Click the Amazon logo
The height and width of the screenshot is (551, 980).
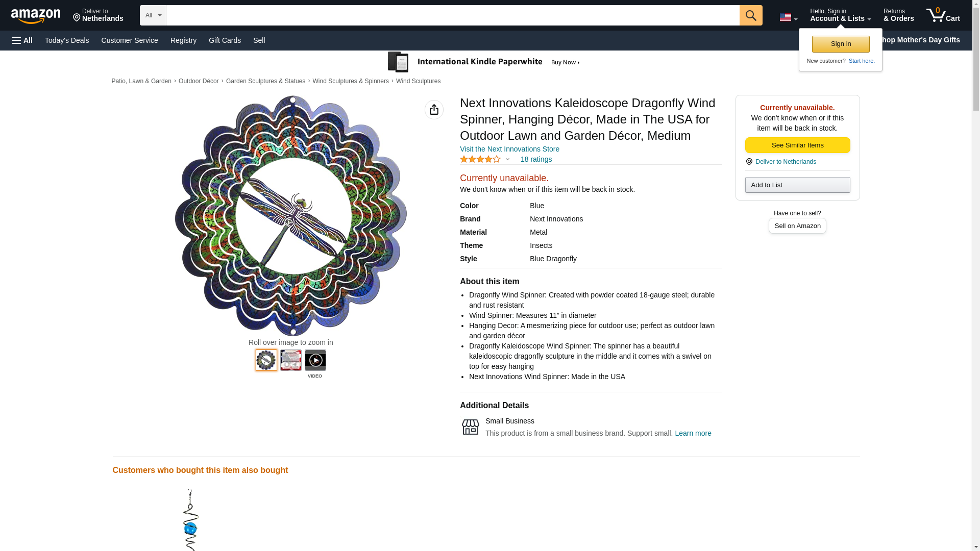click(36, 16)
